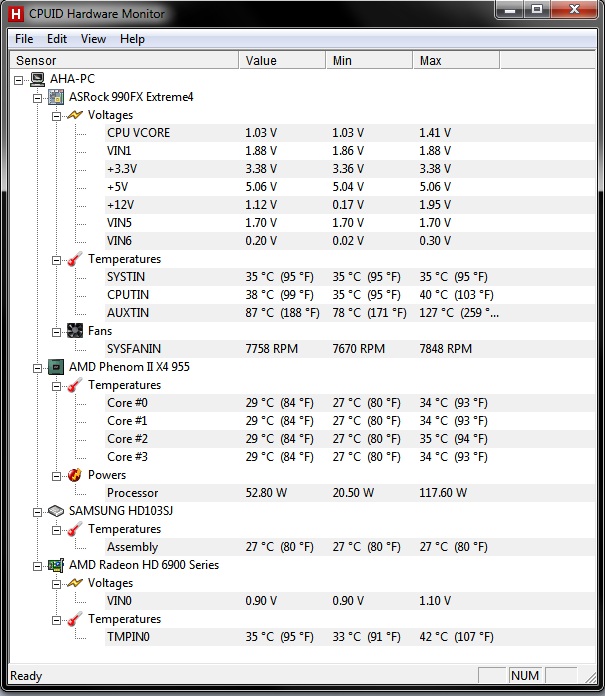
Task: Click the ASRock 990FX motherboard icon
Action: 56,97
